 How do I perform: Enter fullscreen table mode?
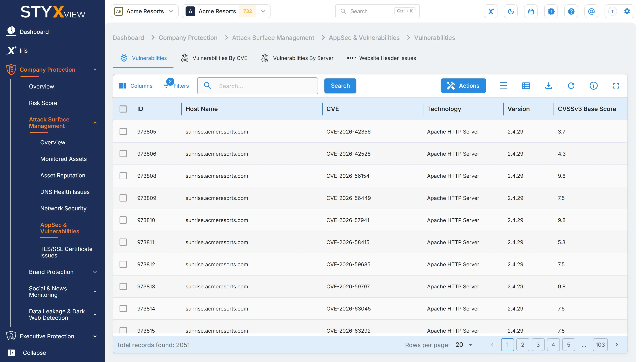[616, 86]
